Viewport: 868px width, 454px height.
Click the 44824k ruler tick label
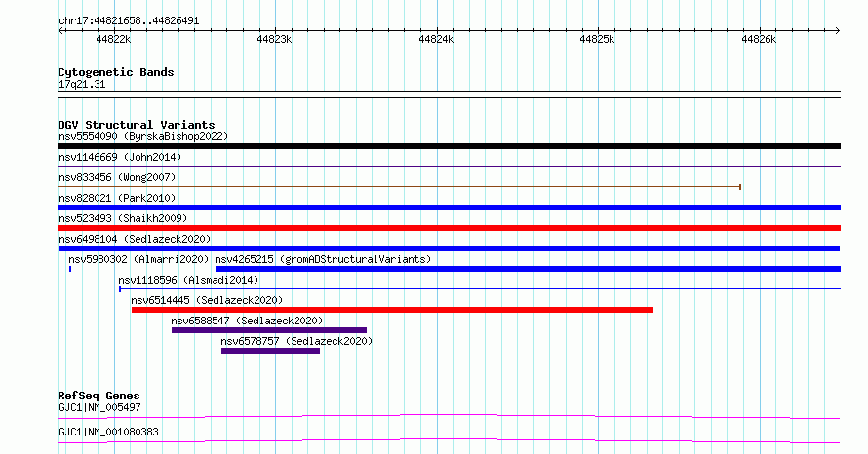[436, 39]
